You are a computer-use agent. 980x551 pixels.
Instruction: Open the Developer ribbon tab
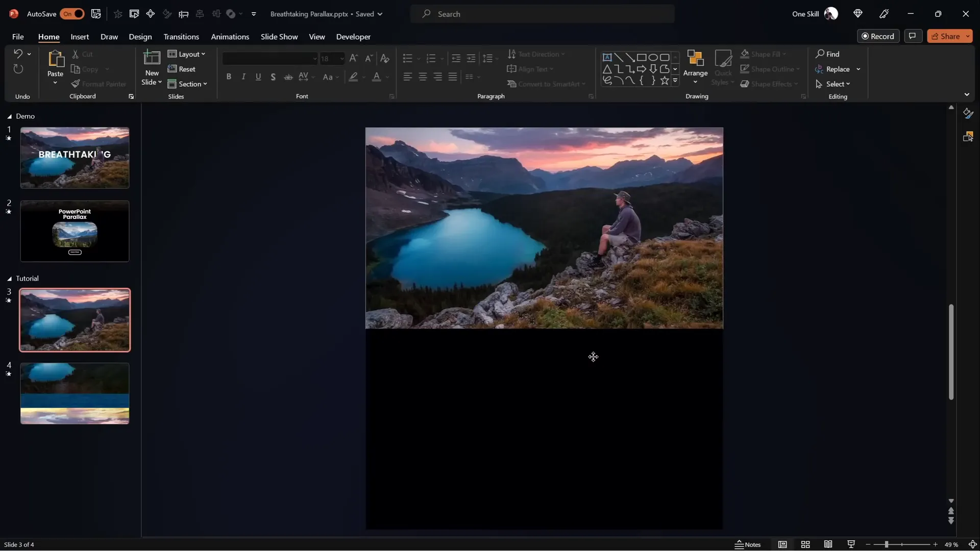click(x=353, y=36)
